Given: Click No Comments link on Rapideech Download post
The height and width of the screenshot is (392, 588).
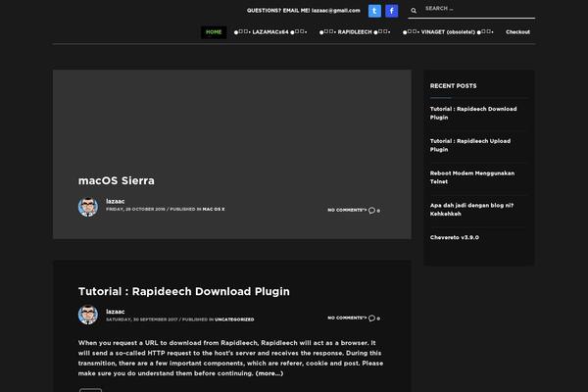Looking at the screenshot, I should pos(347,318).
